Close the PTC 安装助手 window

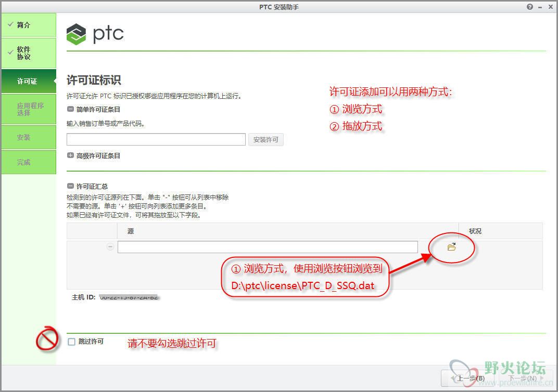tap(551, 7)
